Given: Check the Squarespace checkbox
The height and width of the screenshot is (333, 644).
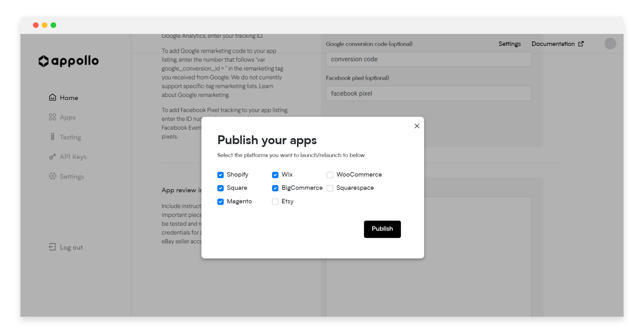Looking at the screenshot, I should tap(330, 188).
